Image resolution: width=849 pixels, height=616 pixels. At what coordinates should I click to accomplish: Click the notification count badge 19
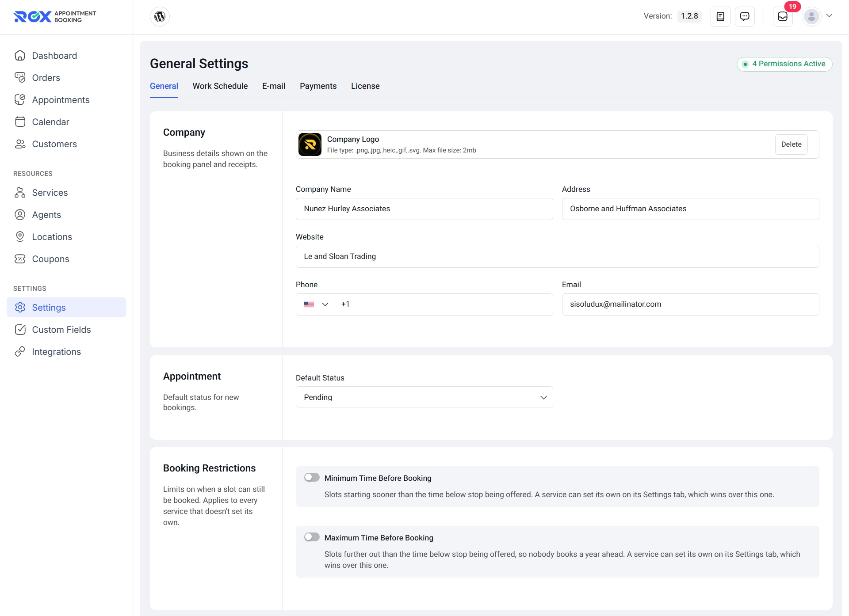point(792,7)
